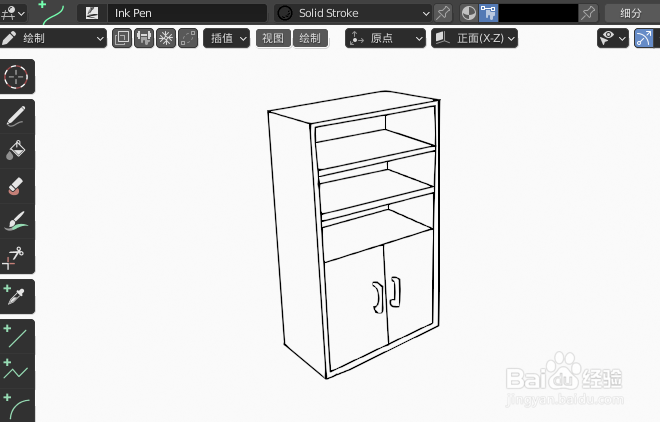Screen dimensions: 660x422
Task: Select the Eyedropper tool
Action: 17,296
